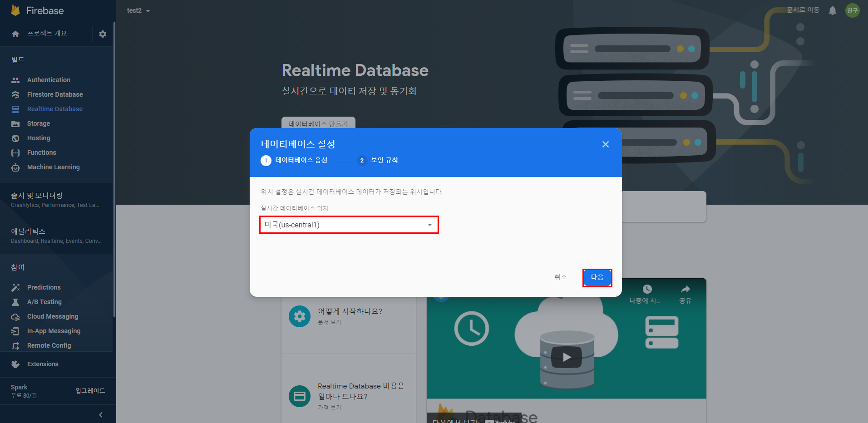Open Extensions in the sidebar
Viewport: 868px width, 423px height.
pyautogui.click(x=43, y=364)
